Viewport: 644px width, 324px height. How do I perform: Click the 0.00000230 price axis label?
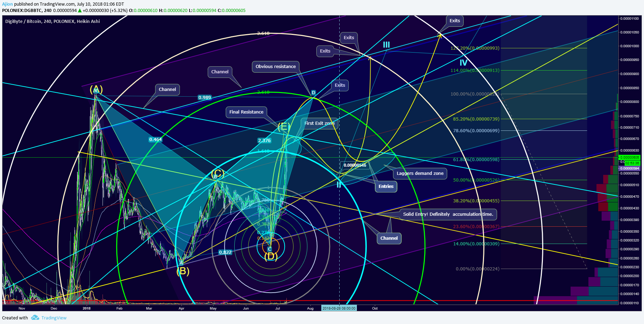click(x=630, y=267)
